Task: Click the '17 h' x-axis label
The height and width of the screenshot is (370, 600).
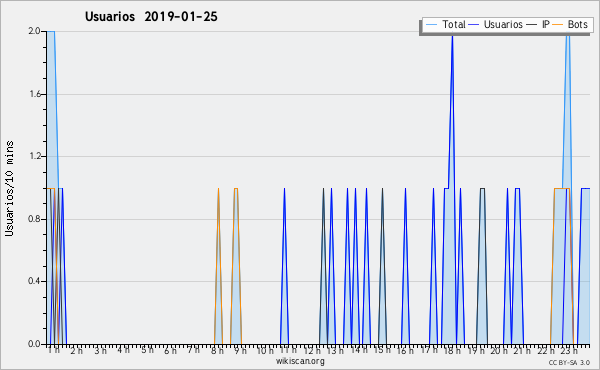Action: click(x=429, y=350)
